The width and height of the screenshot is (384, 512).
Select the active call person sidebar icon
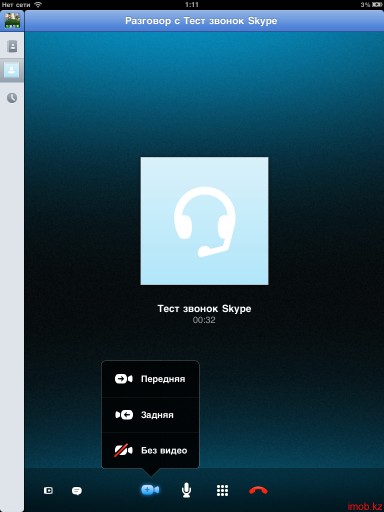click(12, 70)
